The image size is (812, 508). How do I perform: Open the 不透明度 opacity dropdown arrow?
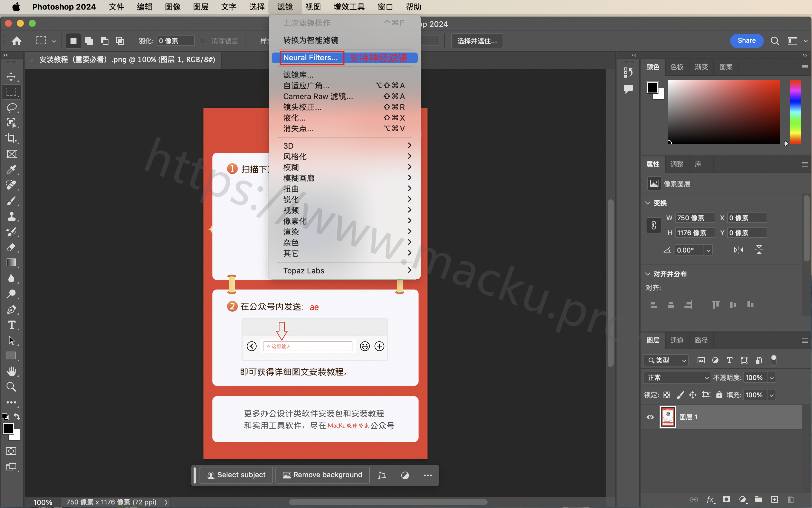[x=772, y=378]
